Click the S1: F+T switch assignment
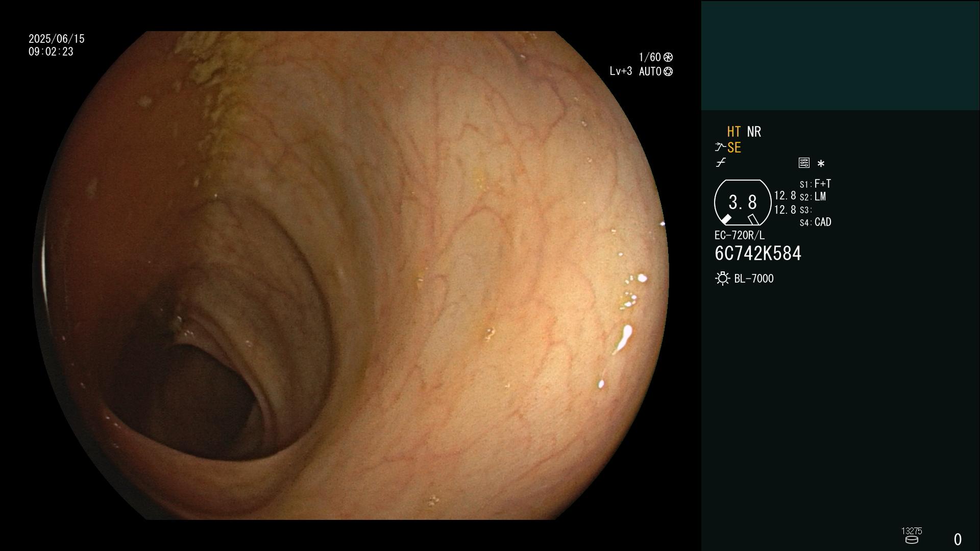Screen dimensions: 980x551 pos(816,184)
